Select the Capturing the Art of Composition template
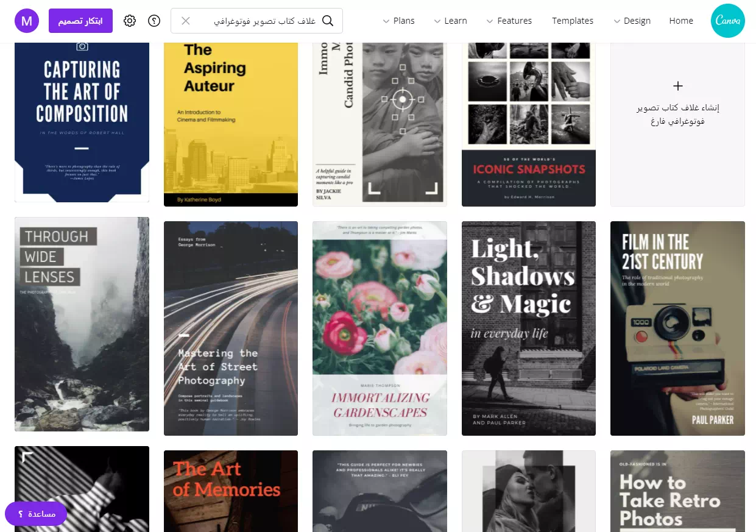Screen dimensions: 756x532 (82, 122)
